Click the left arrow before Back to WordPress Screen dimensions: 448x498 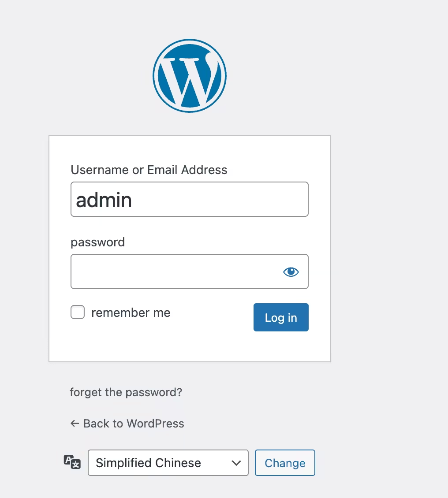[x=75, y=424]
